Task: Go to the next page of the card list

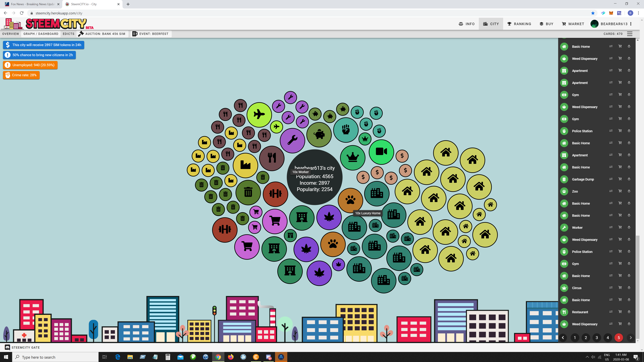Action: (631, 338)
